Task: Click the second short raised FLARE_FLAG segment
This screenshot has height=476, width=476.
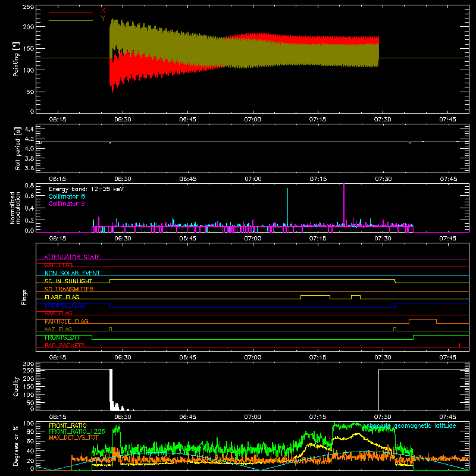Action: point(356,295)
